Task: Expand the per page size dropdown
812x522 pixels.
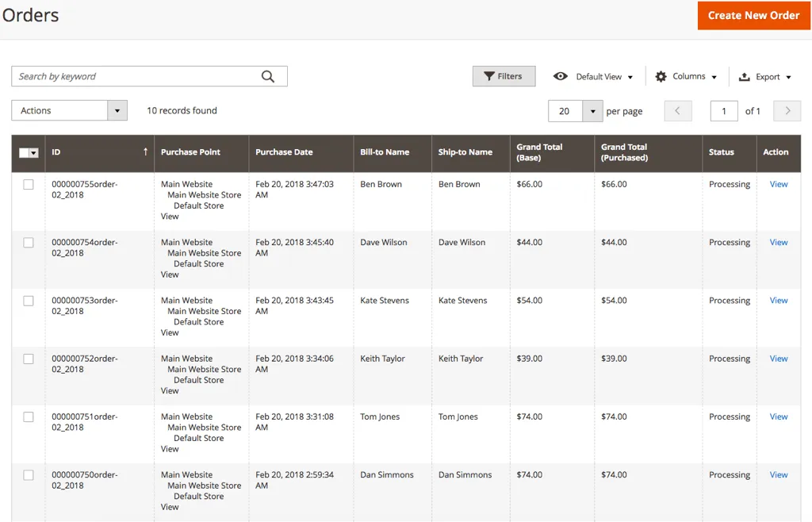Action: [x=593, y=111]
